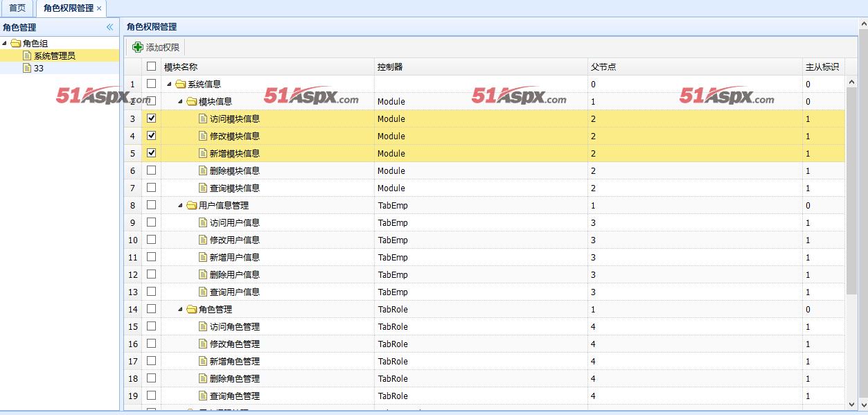Click the 添加权限 button label
Image resolution: width=868 pixels, height=415 pixels.
click(x=162, y=47)
